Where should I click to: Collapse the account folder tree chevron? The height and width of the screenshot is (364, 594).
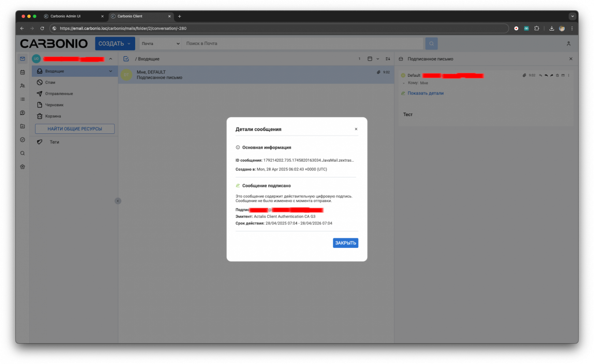click(x=110, y=59)
